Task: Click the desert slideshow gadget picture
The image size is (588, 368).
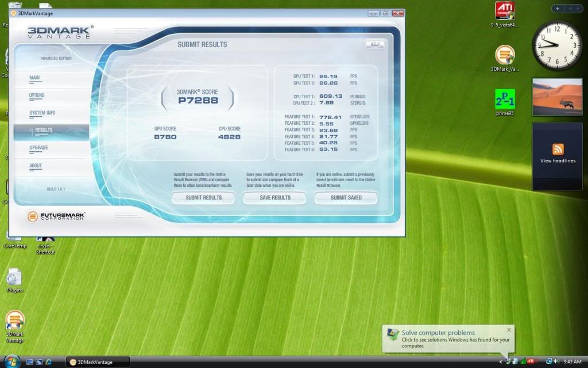Action: coord(557,97)
